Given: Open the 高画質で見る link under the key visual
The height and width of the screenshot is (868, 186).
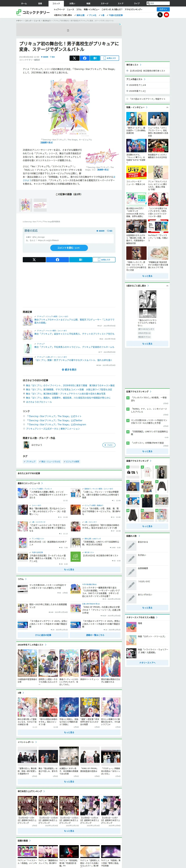Looking at the screenshot, I should tap(47, 142).
